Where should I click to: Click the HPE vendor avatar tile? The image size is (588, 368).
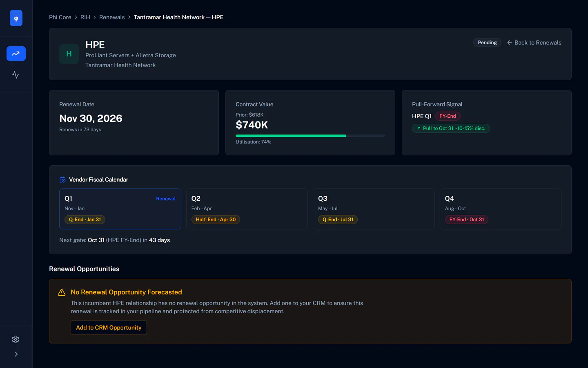pyautogui.click(x=69, y=54)
